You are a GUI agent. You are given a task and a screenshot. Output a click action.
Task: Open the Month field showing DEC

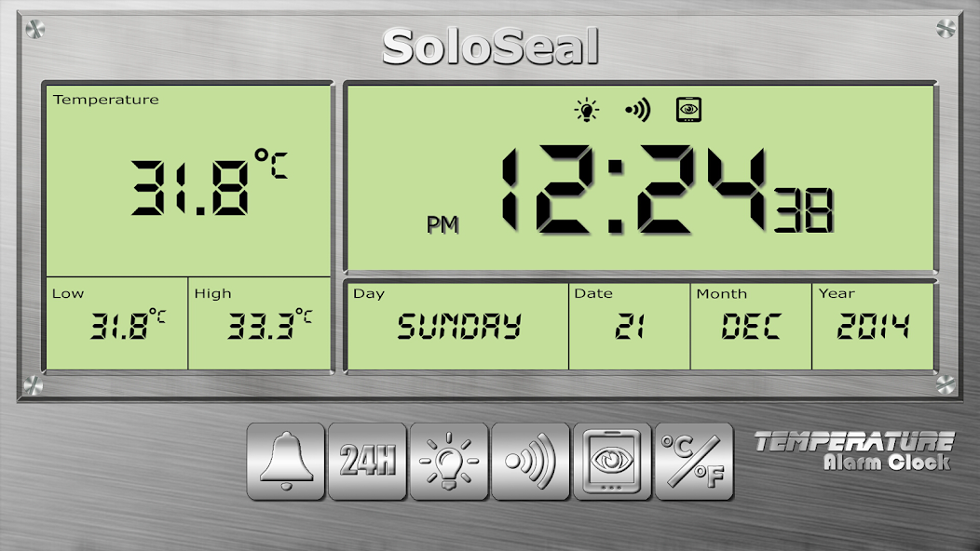pyautogui.click(x=750, y=324)
